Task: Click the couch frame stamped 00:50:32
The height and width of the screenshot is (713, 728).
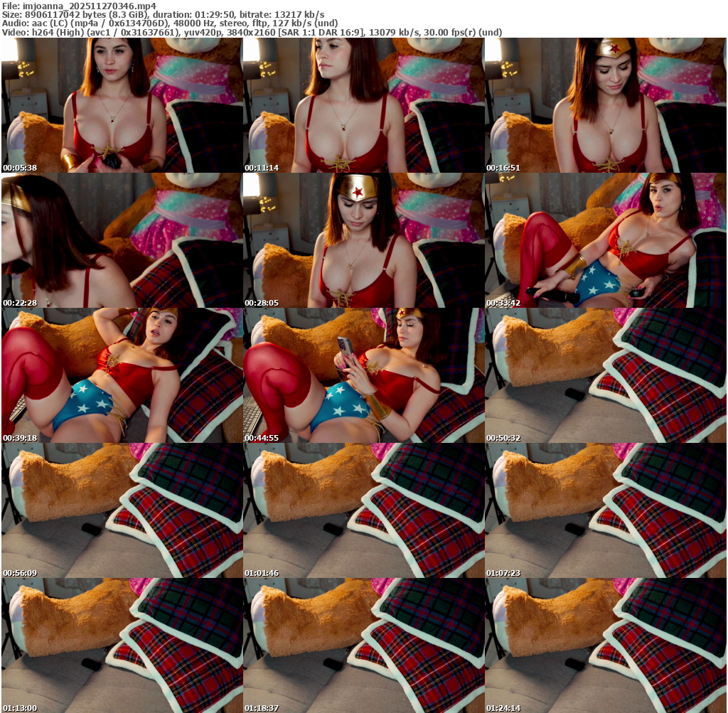Action: 606,375
